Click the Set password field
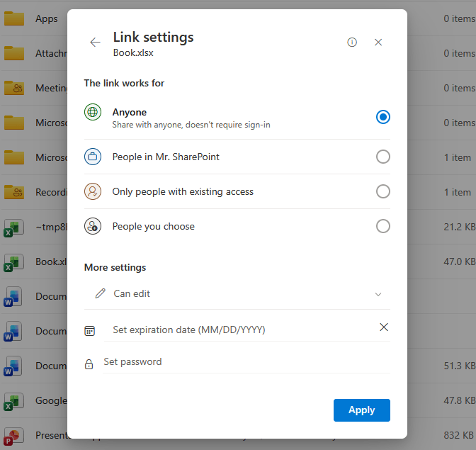 (x=246, y=361)
